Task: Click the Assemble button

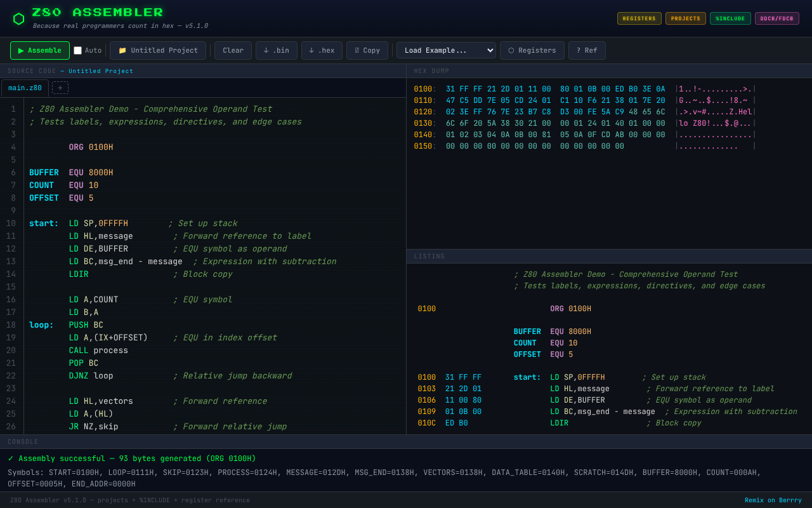Action: coord(40,50)
